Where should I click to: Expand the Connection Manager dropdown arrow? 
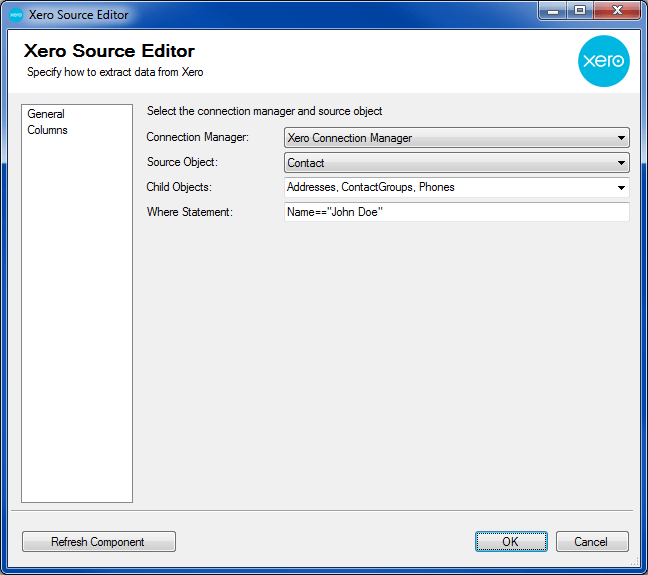(x=621, y=138)
